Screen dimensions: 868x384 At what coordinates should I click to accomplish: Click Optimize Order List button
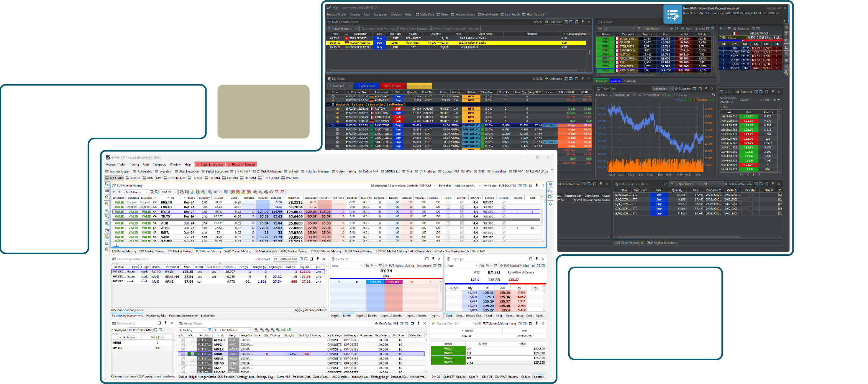click(419, 86)
